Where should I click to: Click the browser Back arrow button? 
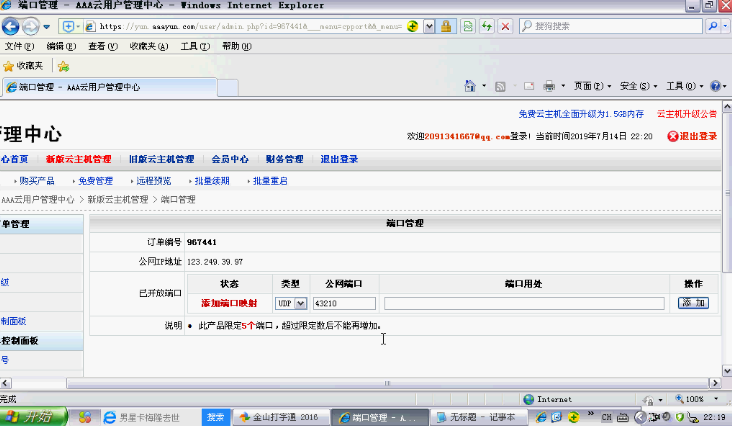(10, 26)
